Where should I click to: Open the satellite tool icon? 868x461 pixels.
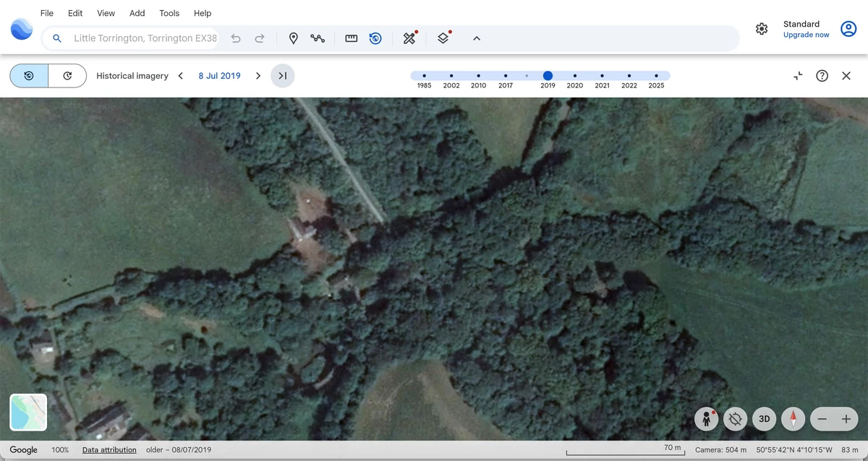pyautogui.click(x=409, y=38)
